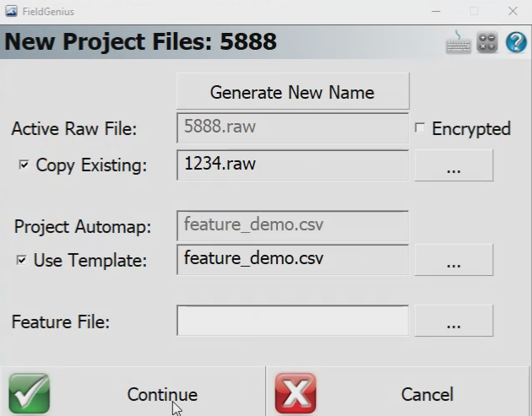This screenshot has height=416, width=532.
Task: Open the on-screen keyboard icon
Action: click(x=459, y=42)
